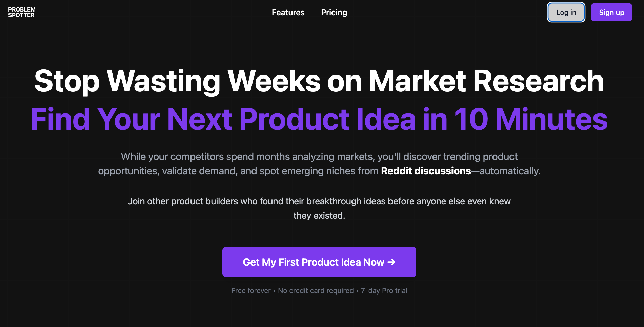Click the word automatically in the subheading
The width and height of the screenshot is (644, 327).
pos(509,171)
